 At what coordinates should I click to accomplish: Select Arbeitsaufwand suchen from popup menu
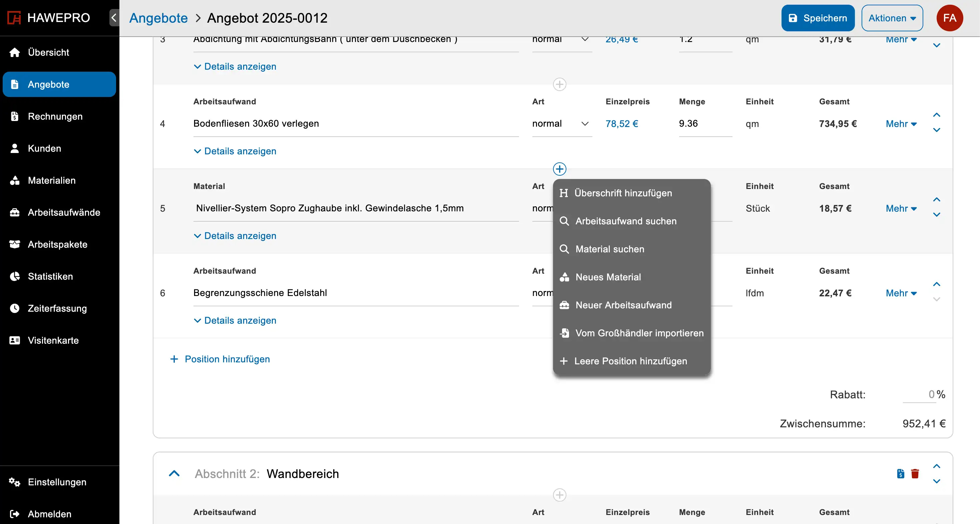tap(631, 221)
